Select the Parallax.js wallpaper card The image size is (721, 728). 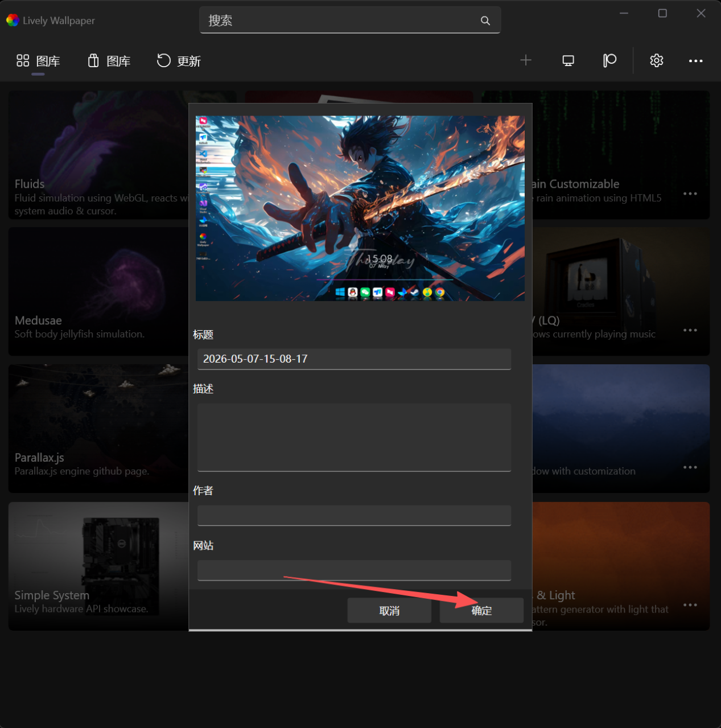coord(98,429)
